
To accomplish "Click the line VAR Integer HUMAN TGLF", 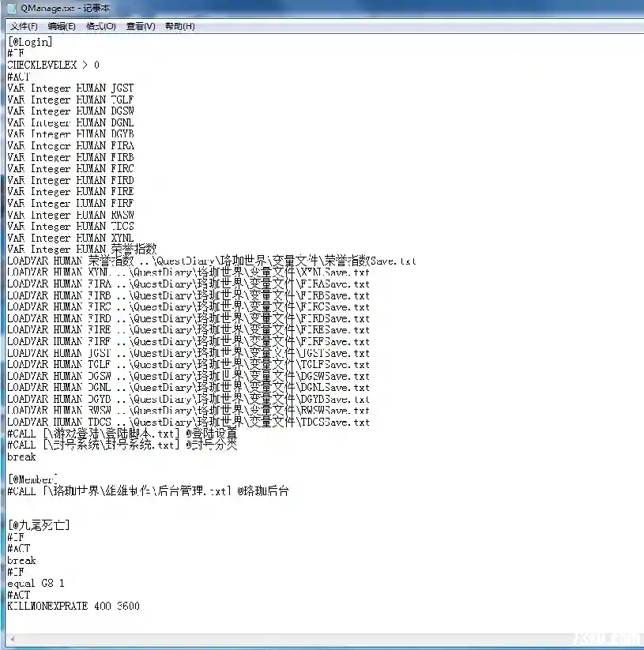I will click(x=70, y=100).
